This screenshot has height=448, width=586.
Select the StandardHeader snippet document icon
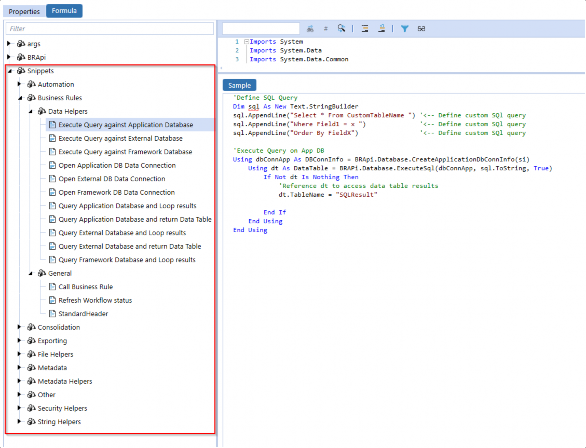(x=52, y=313)
